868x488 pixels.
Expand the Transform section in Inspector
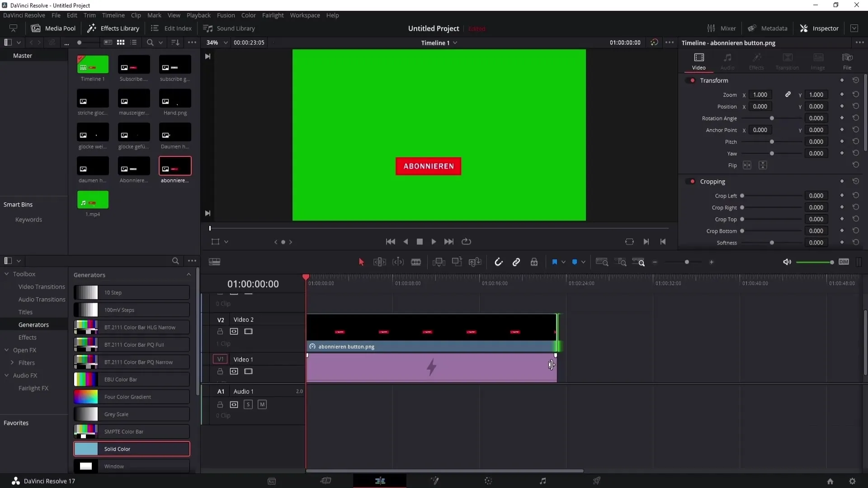(x=714, y=80)
